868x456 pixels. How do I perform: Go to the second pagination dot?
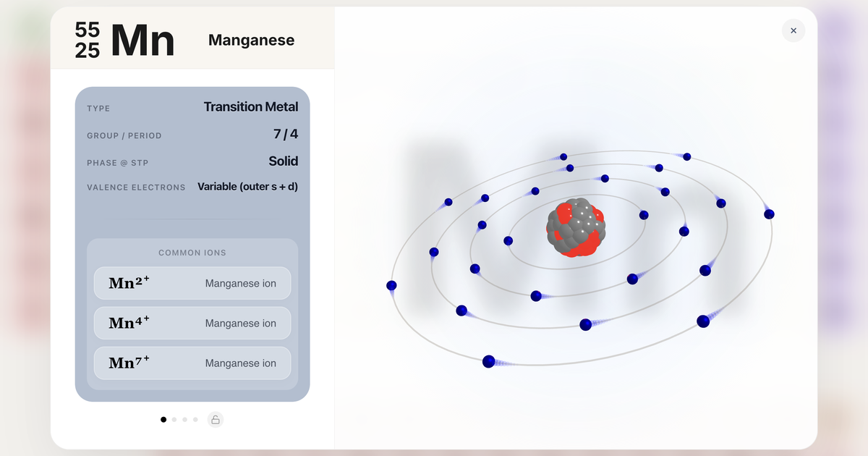pyautogui.click(x=174, y=419)
